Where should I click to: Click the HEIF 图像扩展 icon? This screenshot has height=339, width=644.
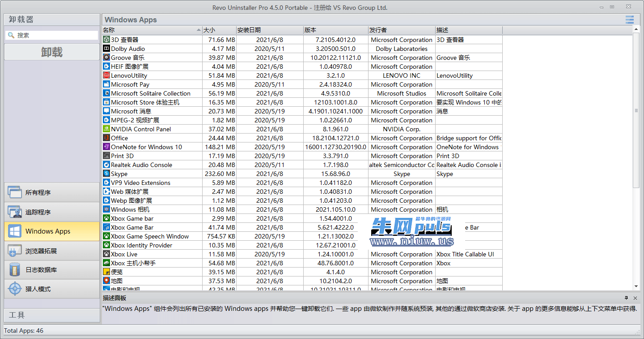pos(106,67)
